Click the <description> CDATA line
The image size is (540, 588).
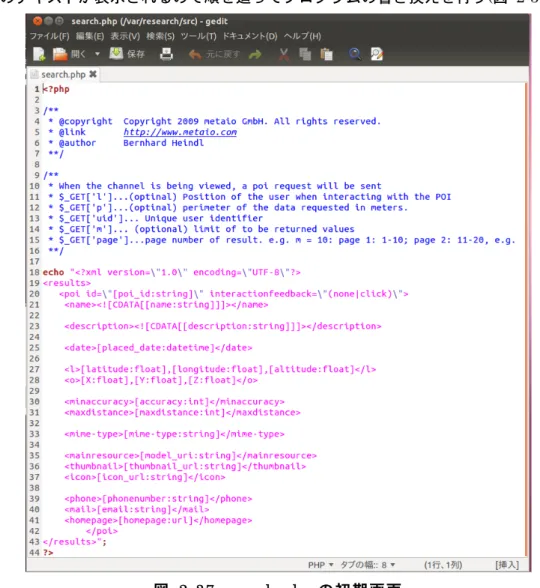pos(223,326)
